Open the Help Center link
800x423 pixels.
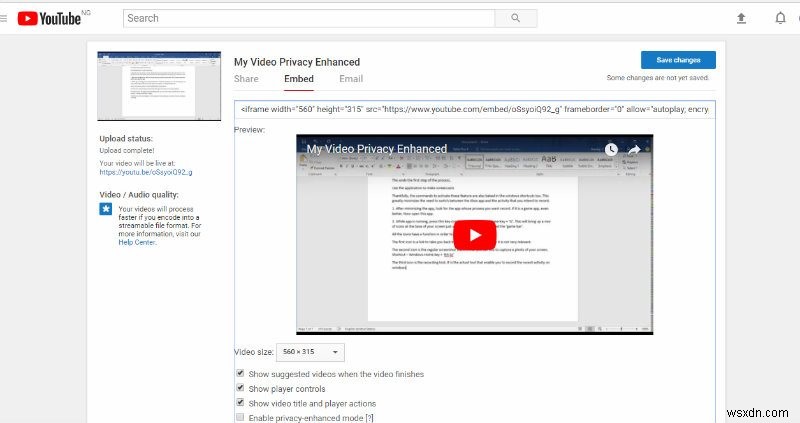click(137, 242)
